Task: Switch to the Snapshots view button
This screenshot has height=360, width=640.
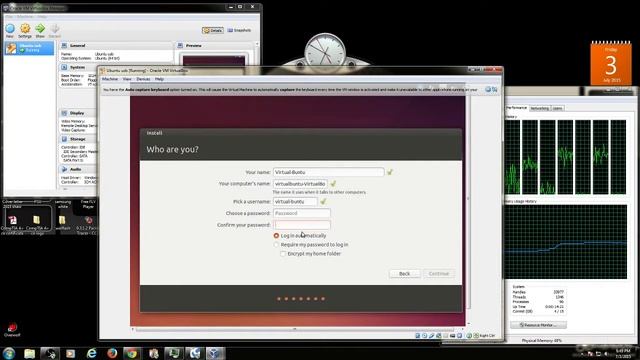Action: (x=239, y=30)
